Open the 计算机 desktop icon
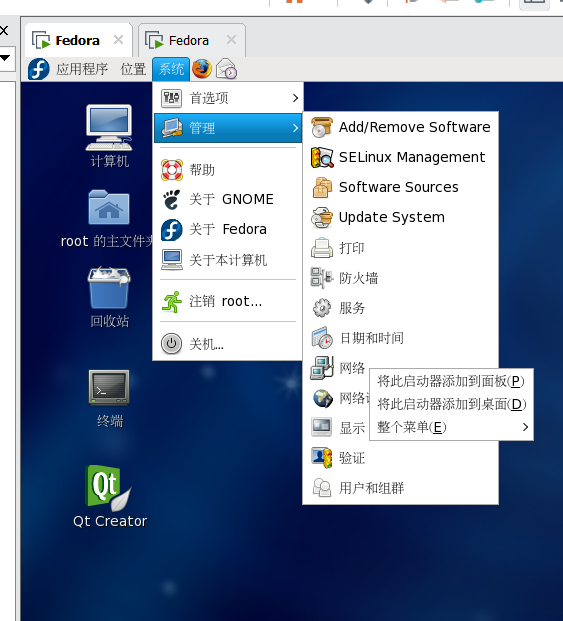The height and width of the screenshot is (621, 563). (x=109, y=136)
